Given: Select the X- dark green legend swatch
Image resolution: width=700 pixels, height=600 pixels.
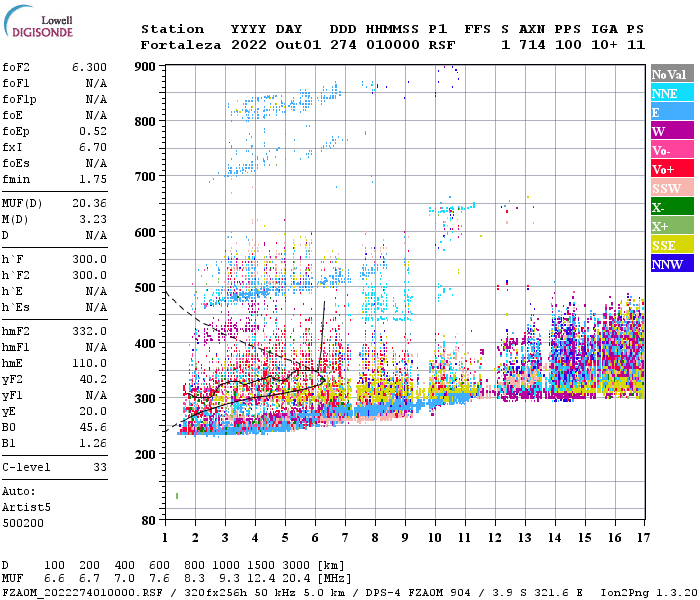Looking at the screenshot, I should [672, 207].
